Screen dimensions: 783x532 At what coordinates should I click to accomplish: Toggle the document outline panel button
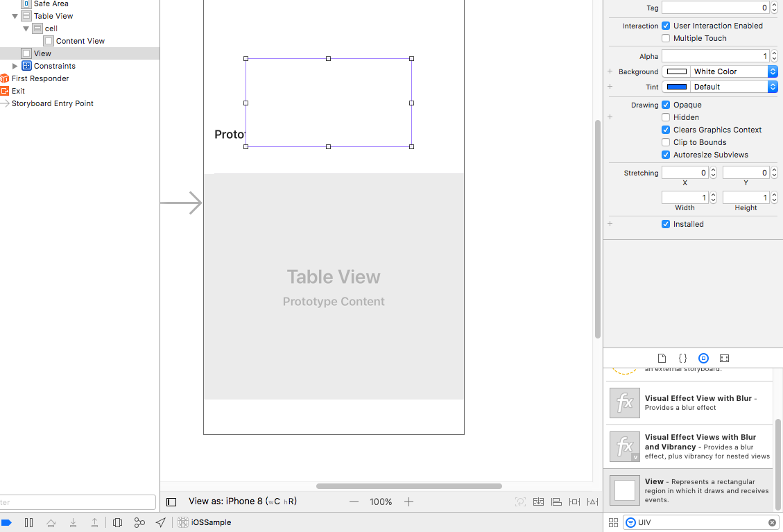171,501
